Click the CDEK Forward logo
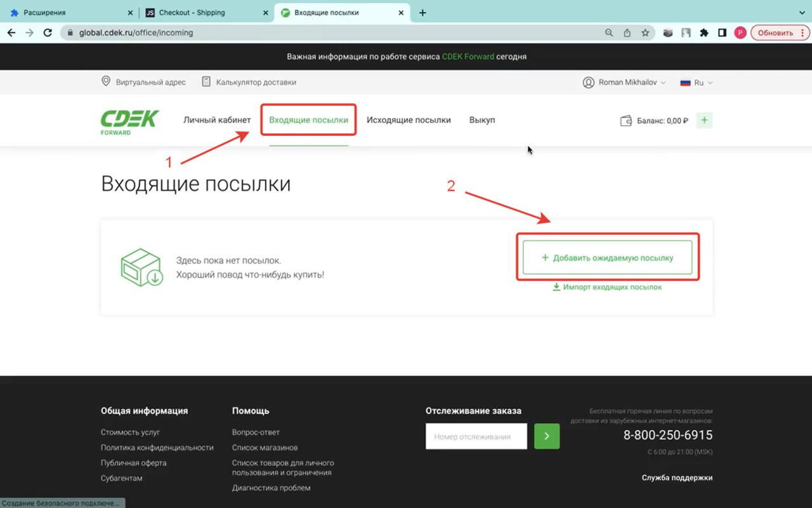 [x=129, y=122]
